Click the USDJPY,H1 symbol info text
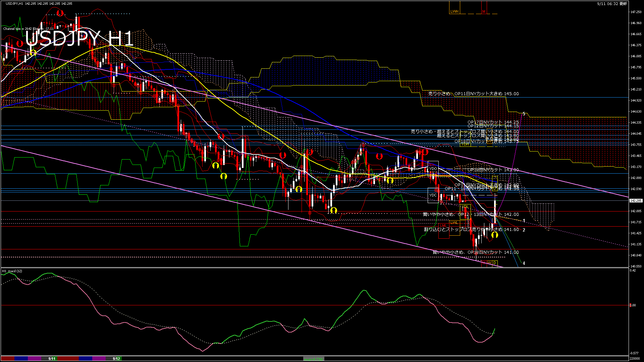This screenshot has width=644, height=362. (x=15, y=3)
